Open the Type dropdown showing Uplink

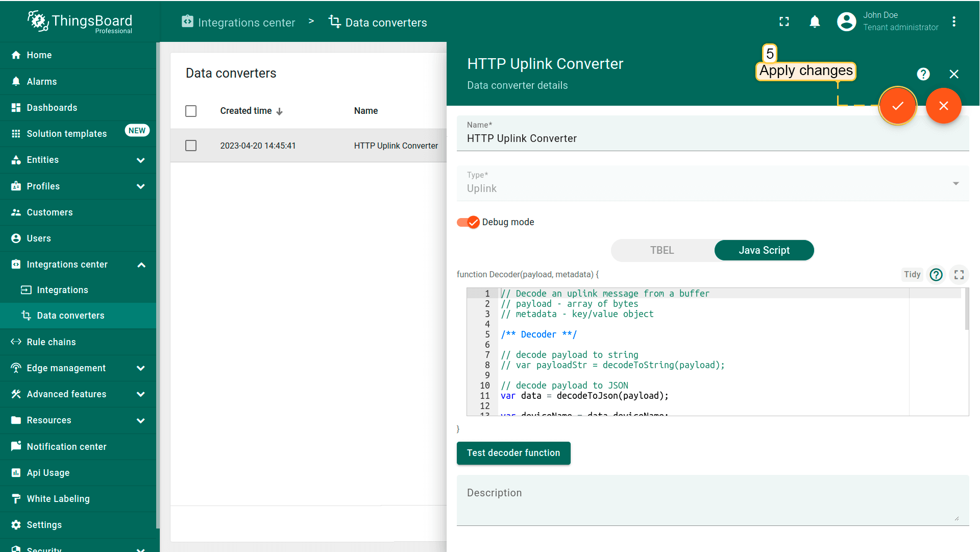pos(712,183)
